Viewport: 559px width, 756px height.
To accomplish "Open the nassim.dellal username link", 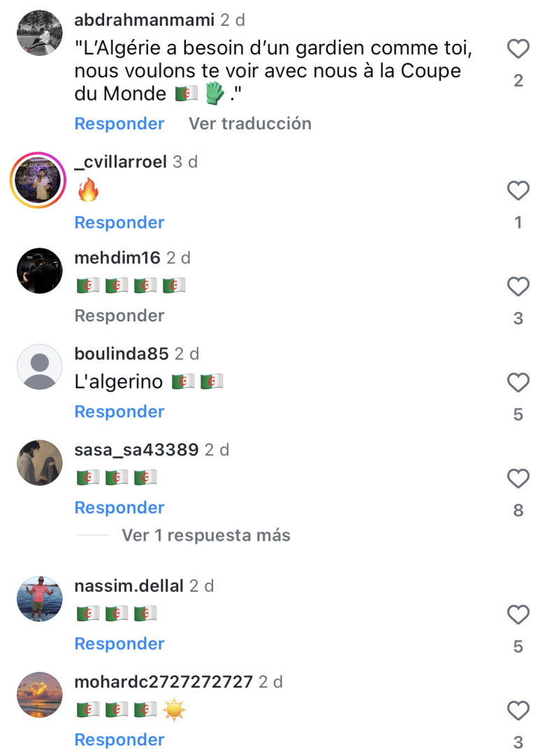I will [x=129, y=586].
